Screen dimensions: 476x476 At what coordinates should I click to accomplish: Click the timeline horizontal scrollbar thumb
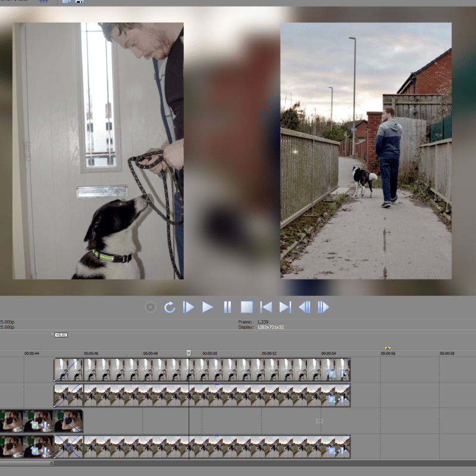(x=27, y=464)
